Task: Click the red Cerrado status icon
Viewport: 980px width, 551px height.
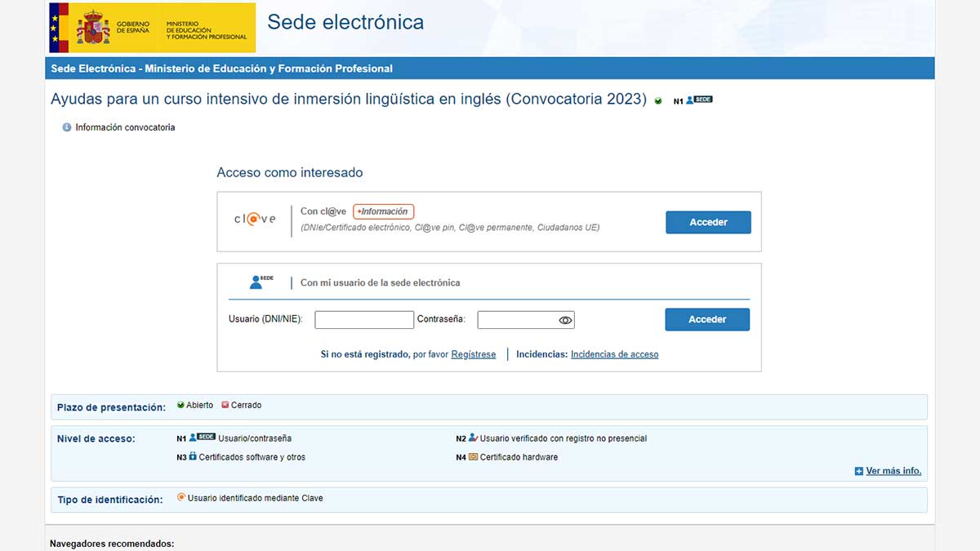Action: pos(225,405)
